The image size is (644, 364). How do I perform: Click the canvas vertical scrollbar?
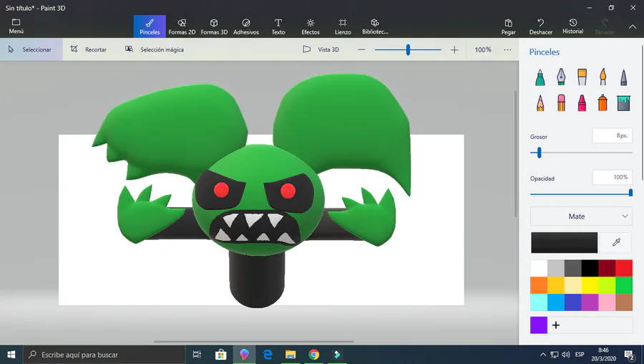(x=516, y=154)
